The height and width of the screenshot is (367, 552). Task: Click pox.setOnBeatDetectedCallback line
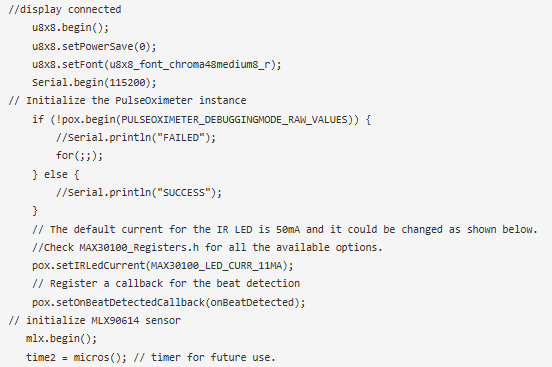(x=169, y=302)
